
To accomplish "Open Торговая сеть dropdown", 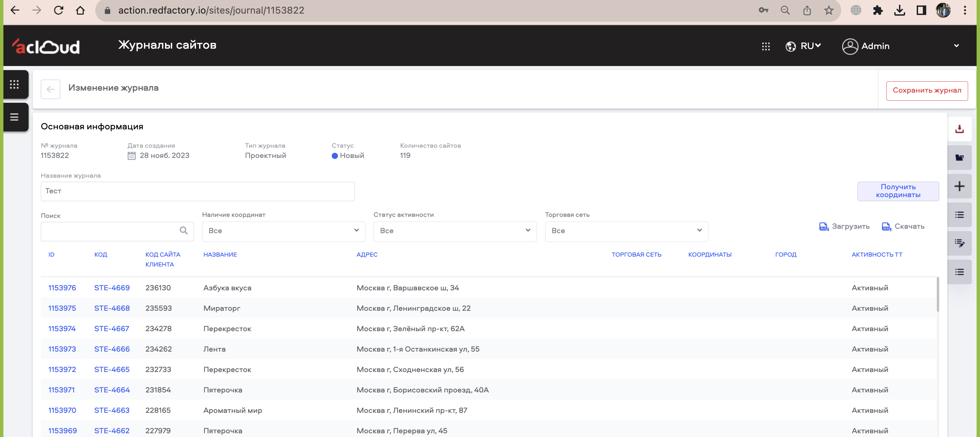I will point(626,231).
